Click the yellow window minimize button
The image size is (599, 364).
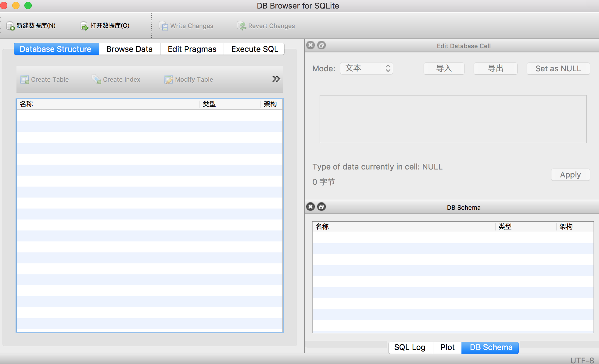click(16, 5)
